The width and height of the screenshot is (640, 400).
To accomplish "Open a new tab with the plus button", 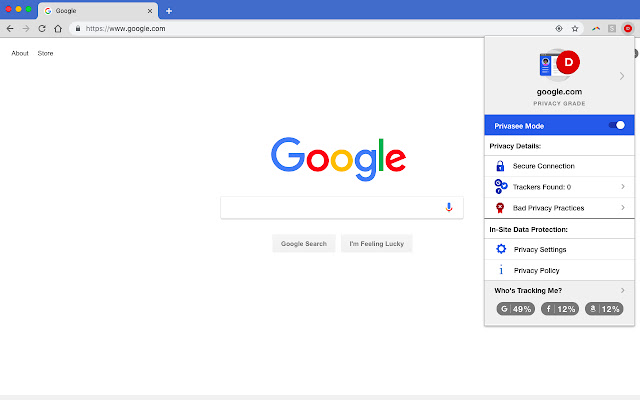I will click(x=169, y=11).
